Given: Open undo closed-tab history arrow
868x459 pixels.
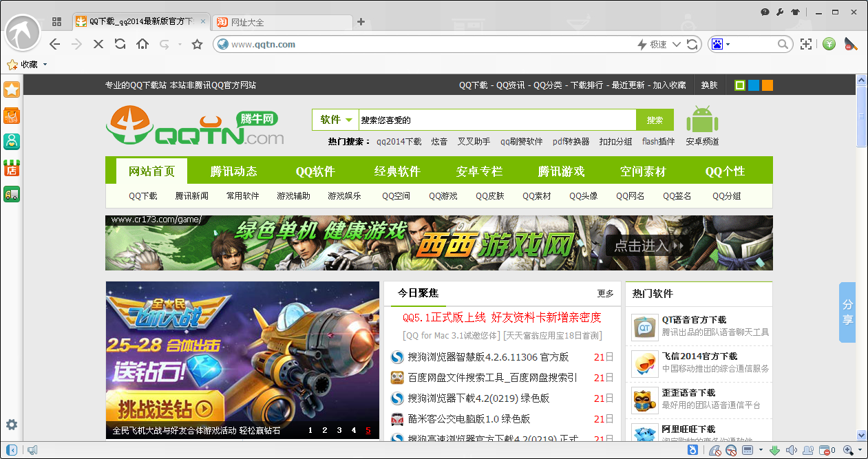Looking at the screenshot, I should coord(180,44).
